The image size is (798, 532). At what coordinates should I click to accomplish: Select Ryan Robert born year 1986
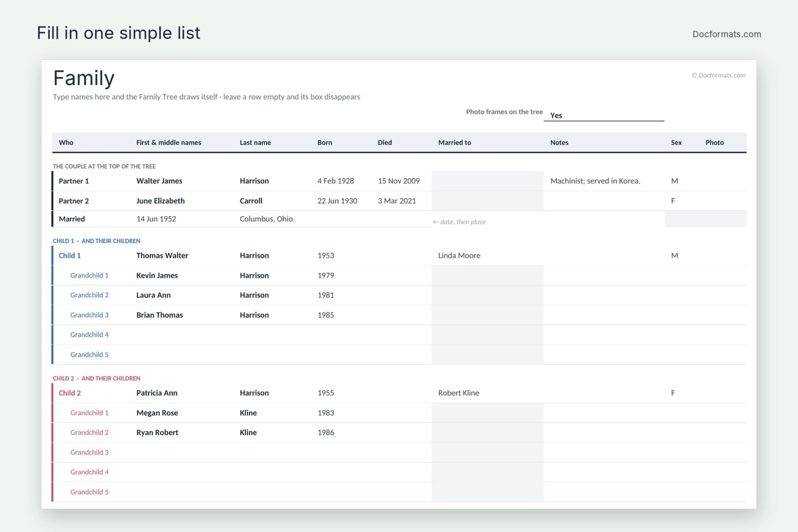click(326, 432)
